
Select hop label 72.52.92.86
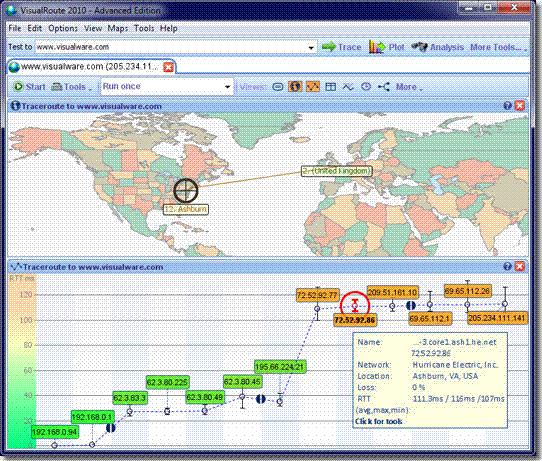tap(355, 320)
